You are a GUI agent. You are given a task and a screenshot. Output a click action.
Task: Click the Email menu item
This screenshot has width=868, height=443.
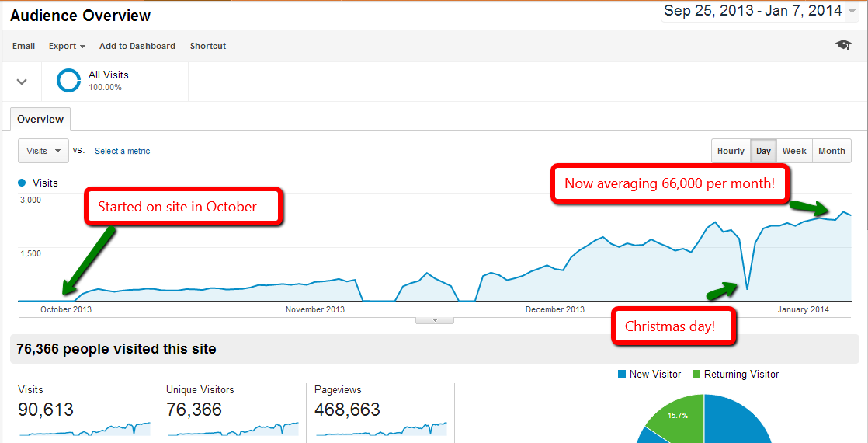(23, 46)
